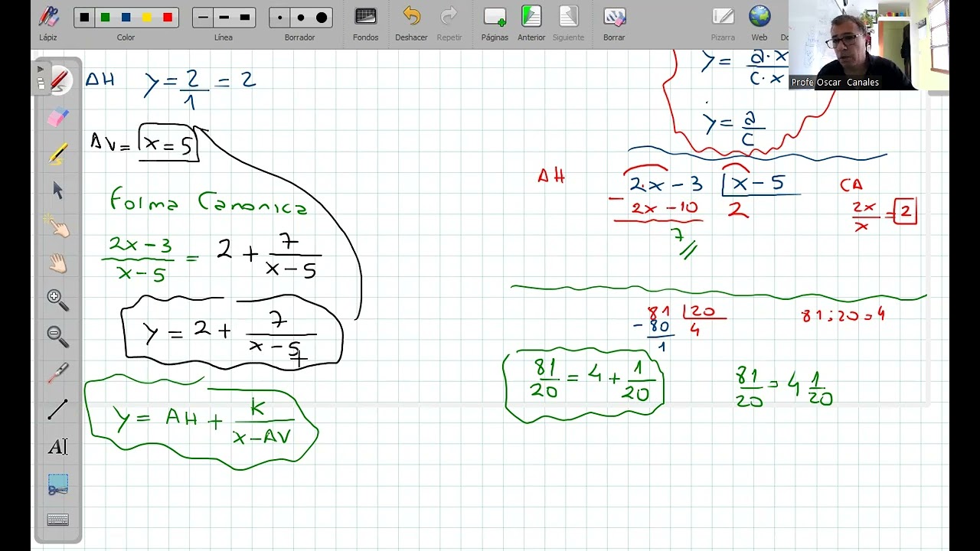Select the largest eraser size

coord(322,17)
